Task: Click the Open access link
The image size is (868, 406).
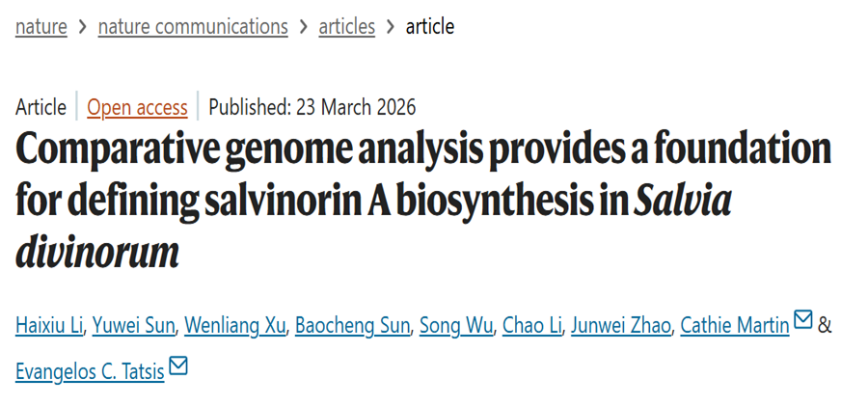Action: (137, 107)
